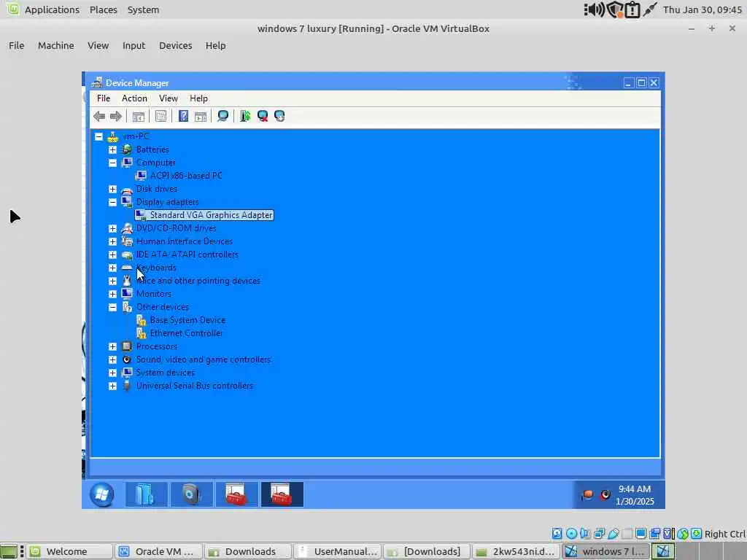747x560 pixels.
Task: Open VirtualBox Devices menu
Action: point(175,45)
